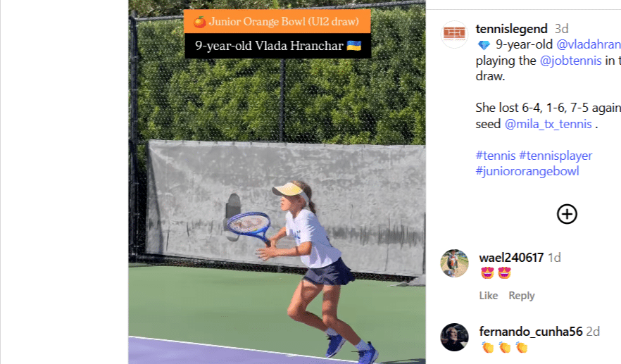Like the wael240617 comment
The image size is (621, 364).
489,296
